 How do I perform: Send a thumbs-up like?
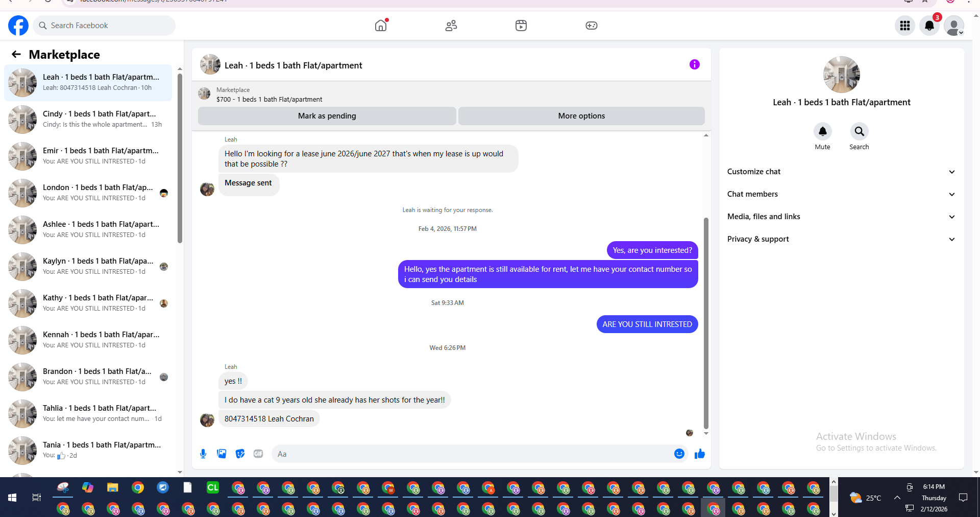coord(700,454)
